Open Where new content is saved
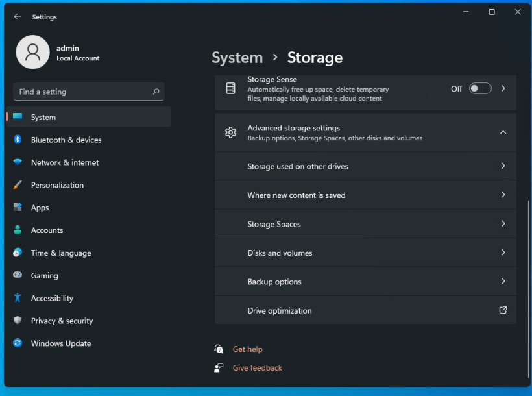Image resolution: width=532 pixels, height=396 pixels. (x=365, y=195)
